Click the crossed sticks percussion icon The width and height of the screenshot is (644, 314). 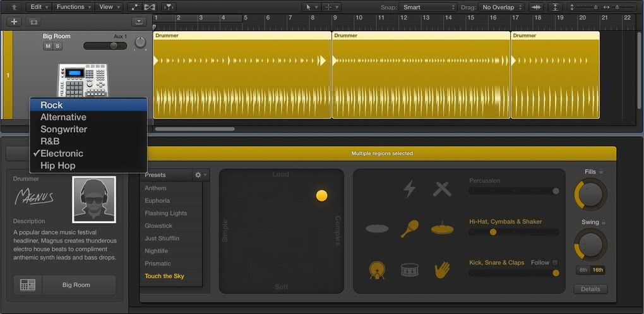click(x=443, y=189)
